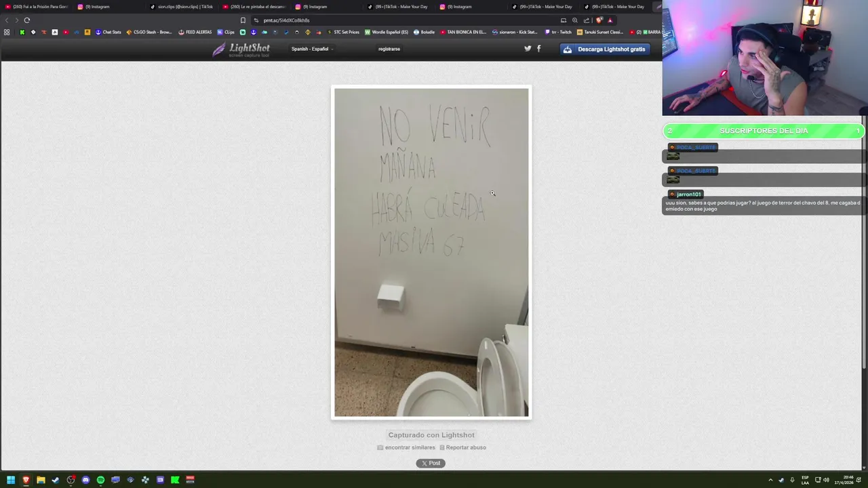
Task: Open OBS Studio from the taskbar
Action: coord(71,480)
